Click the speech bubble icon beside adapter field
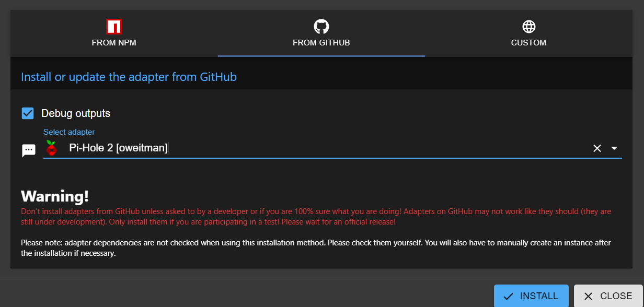This screenshot has width=644, height=307. [x=28, y=150]
